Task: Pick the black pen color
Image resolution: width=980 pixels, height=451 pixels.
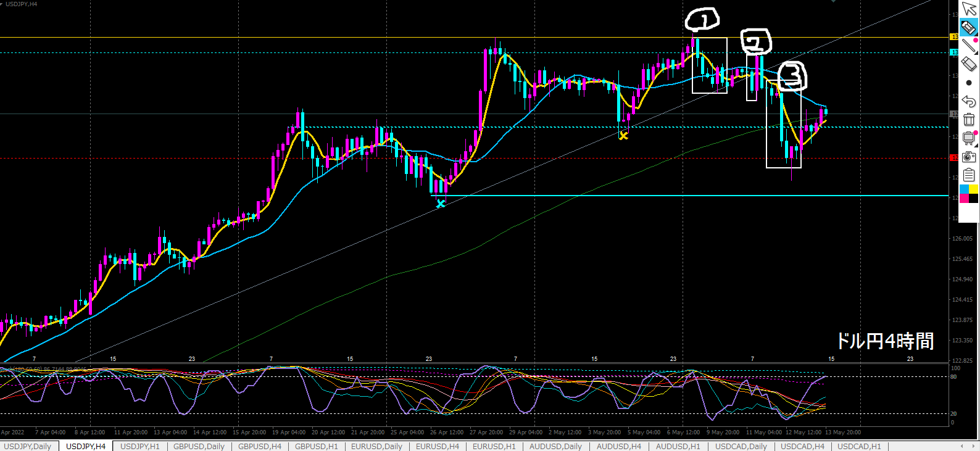Action: point(973,198)
